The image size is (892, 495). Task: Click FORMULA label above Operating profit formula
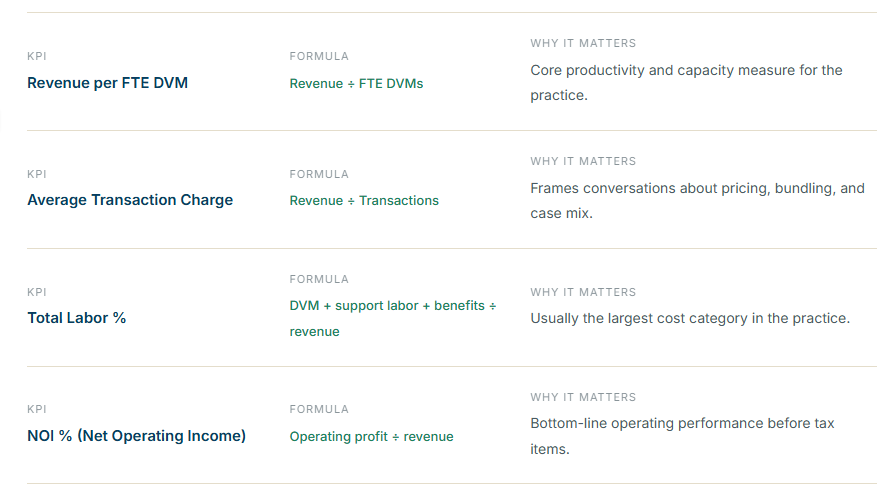tap(319, 409)
